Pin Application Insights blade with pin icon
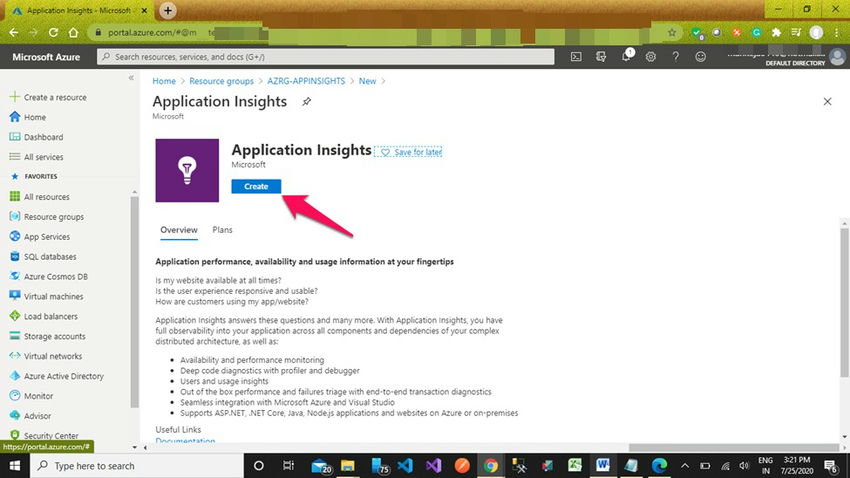850x478 pixels. [x=306, y=101]
